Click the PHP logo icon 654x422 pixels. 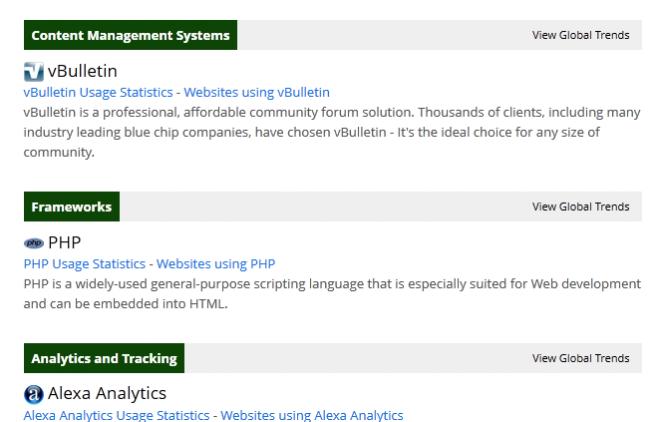pos(33,244)
